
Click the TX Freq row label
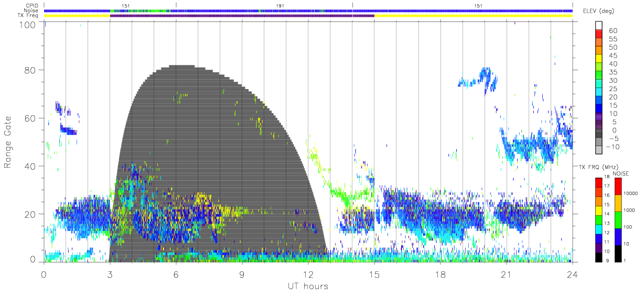[28, 16]
